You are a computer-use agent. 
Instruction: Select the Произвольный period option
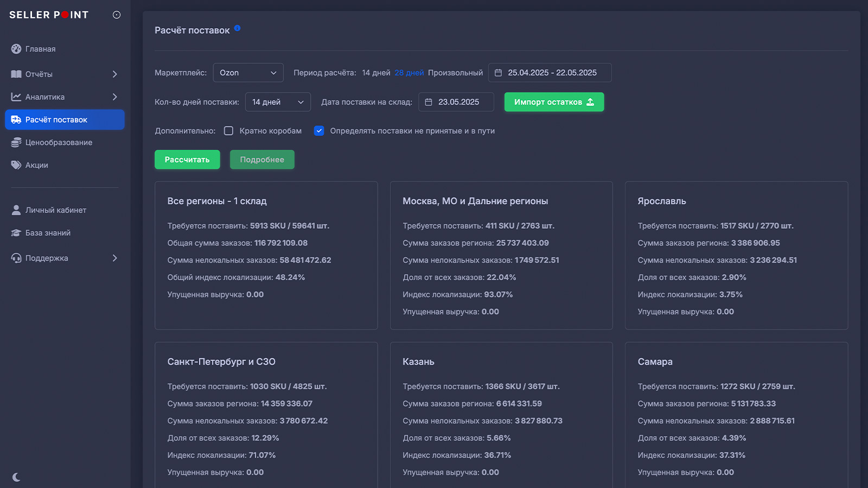(x=455, y=73)
